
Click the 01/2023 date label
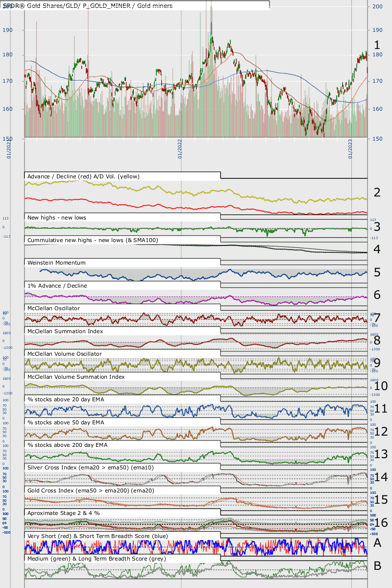point(350,148)
